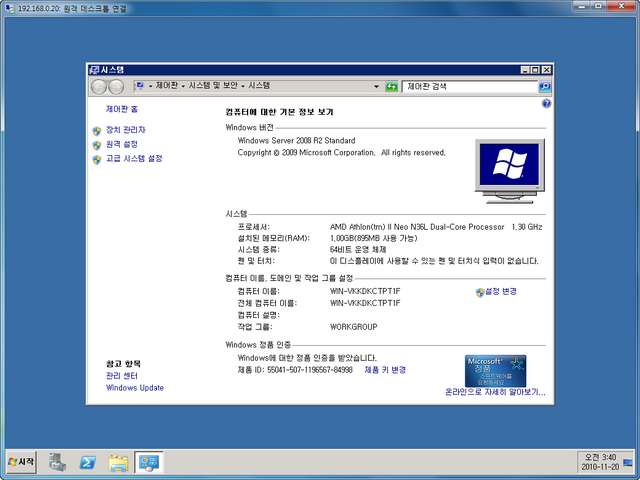Click the system window title icon
640x480 pixels.
[94, 70]
